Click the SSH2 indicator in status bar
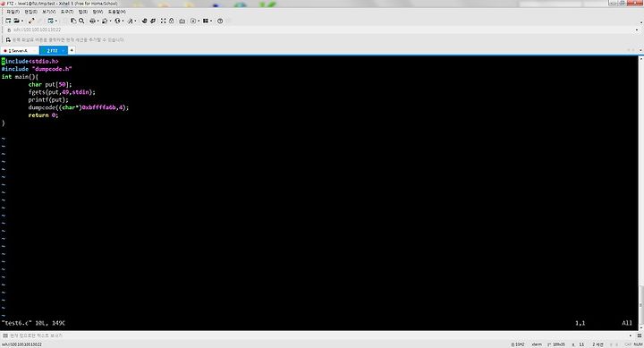Viewport: 644px width, 348px height. pyautogui.click(x=518, y=344)
